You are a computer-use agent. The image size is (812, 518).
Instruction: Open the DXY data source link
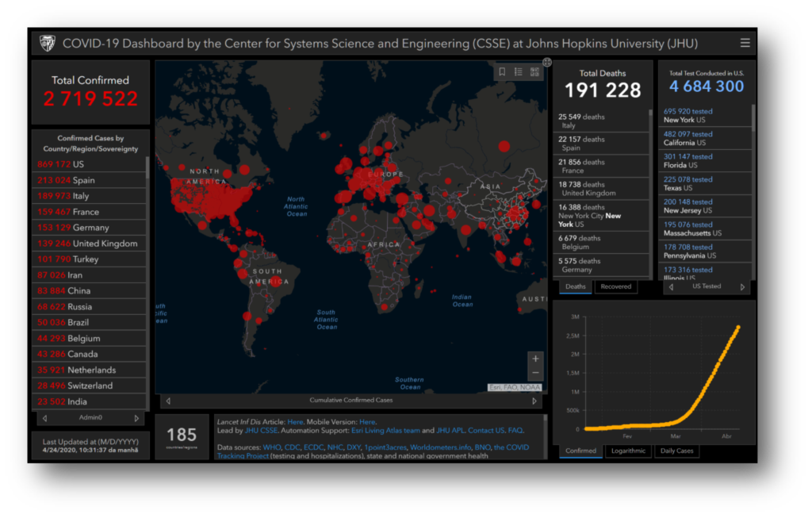[353, 447]
